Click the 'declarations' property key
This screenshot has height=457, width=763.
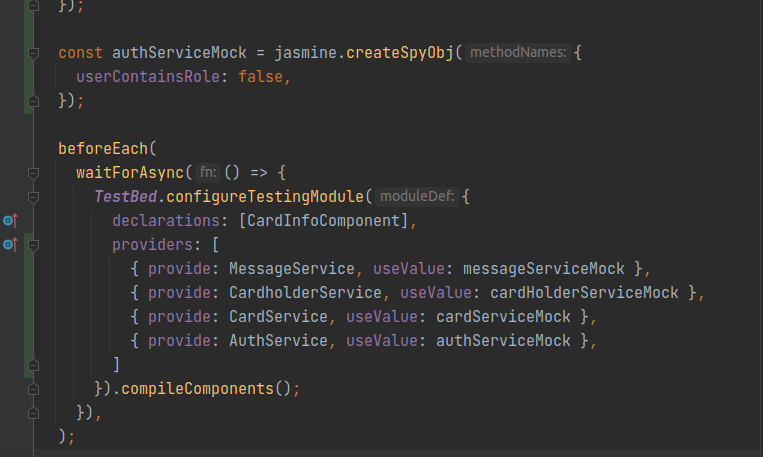[166, 220]
